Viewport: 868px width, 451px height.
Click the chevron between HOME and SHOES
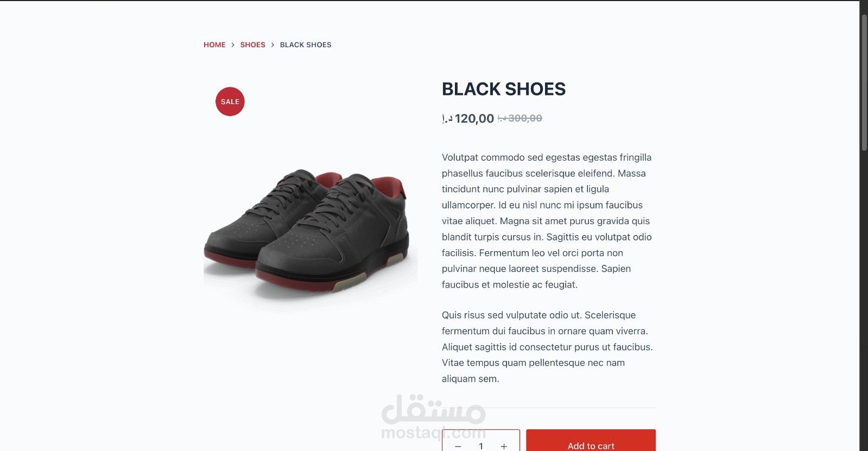pyautogui.click(x=233, y=45)
